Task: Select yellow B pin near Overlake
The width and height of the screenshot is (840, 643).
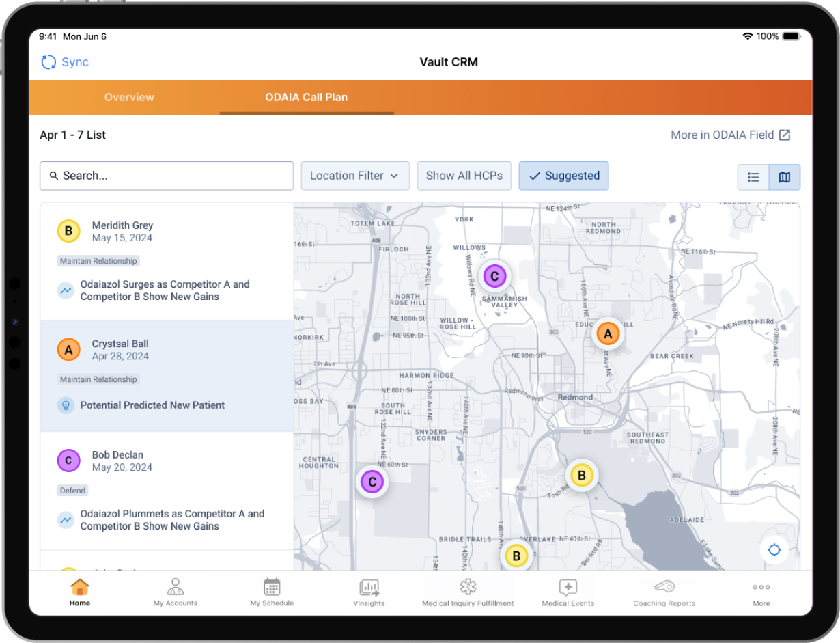Action: coord(516,556)
